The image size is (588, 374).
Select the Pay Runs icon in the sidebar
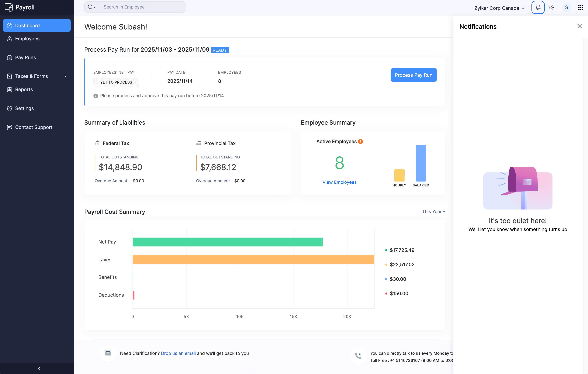[9, 57]
